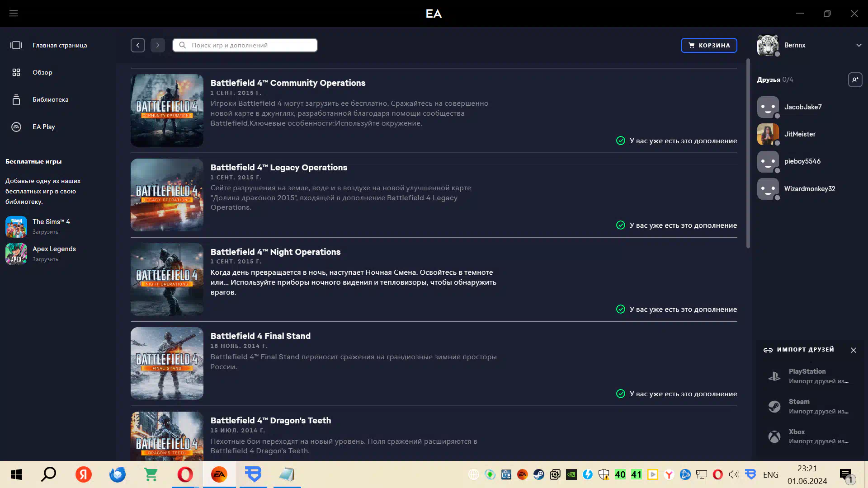Click the Обзор grid icon
Screen dimensions: 868x488
coord(16,72)
